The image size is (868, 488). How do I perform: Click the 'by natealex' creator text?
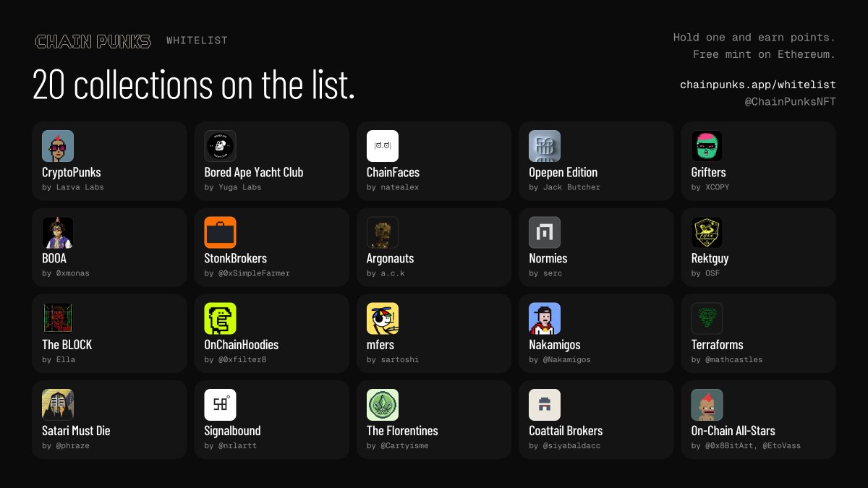coord(393,187)
